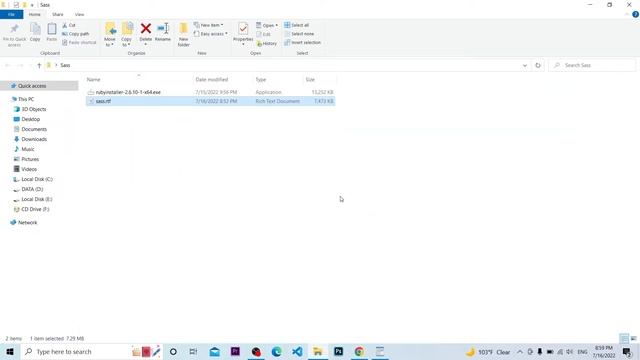Click the Copy ribbon button
640x360 pixels.
35,32
